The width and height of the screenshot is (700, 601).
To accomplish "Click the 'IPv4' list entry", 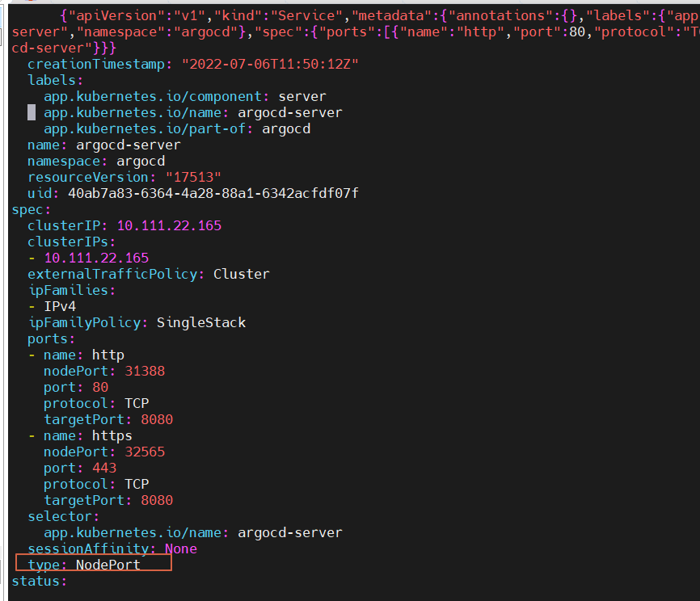I will point(60,306).
